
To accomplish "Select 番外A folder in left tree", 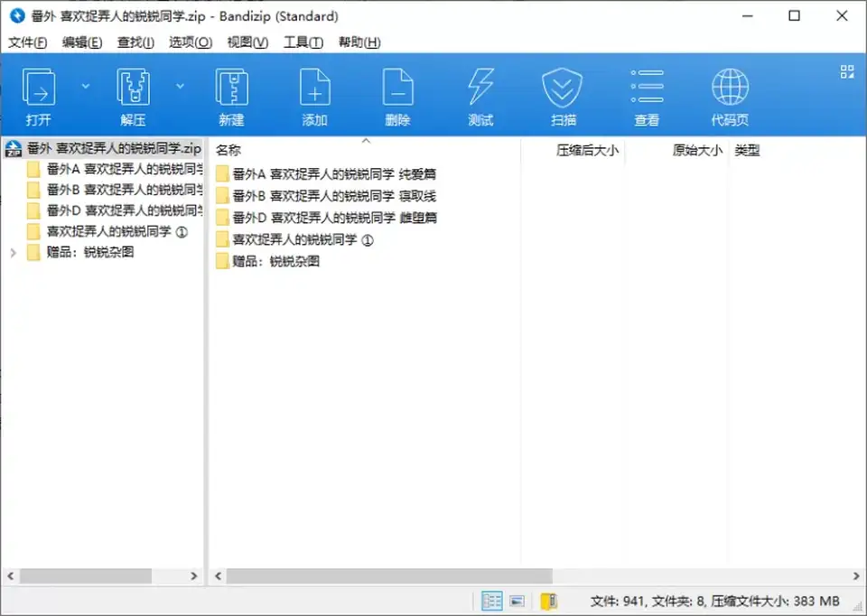I will pyautogui.click(x=115, y=169).
